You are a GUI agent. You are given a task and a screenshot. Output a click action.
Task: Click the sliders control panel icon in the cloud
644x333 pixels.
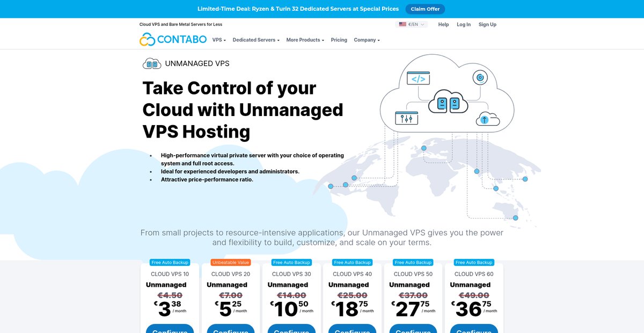(x=406, y=118)
